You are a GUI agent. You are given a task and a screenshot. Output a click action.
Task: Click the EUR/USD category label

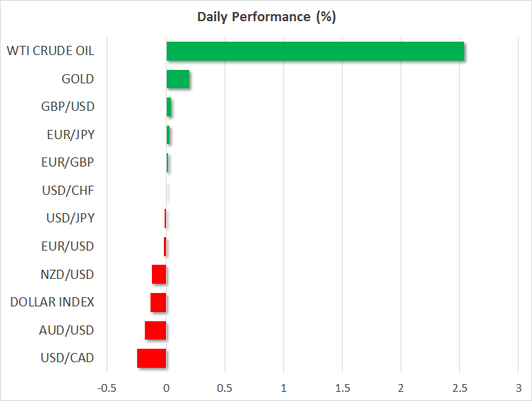[69, 246]
